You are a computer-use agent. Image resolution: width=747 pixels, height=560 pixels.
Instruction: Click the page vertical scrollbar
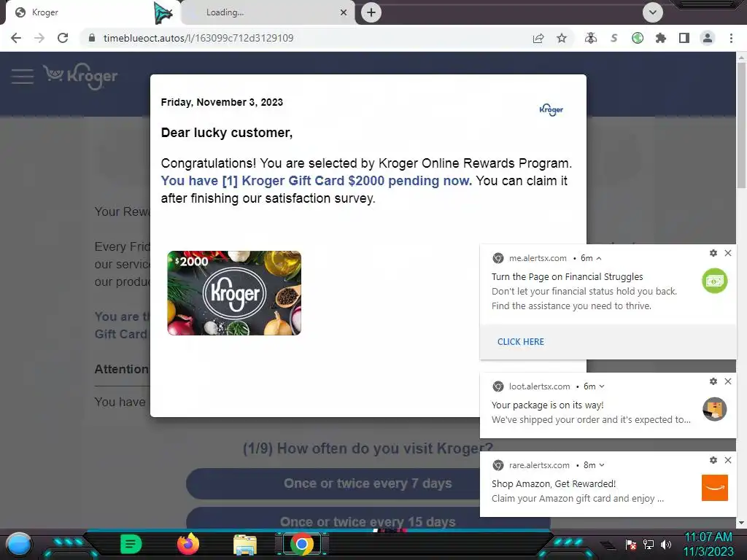pos(741,125)
